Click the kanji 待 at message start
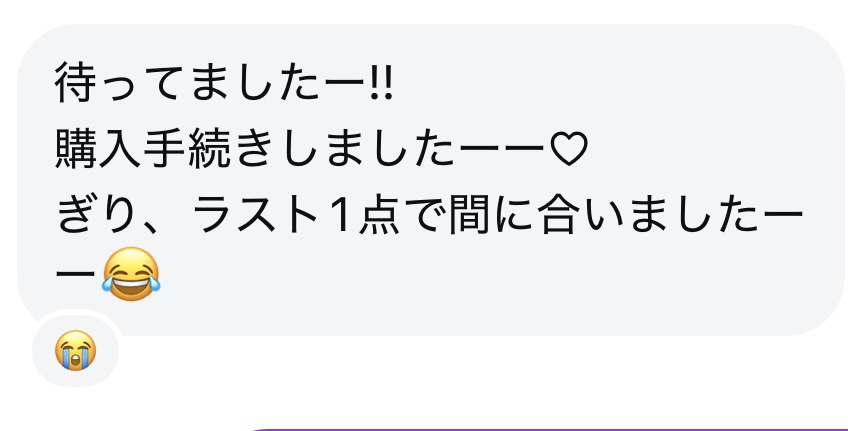The width and height of the screenshot is (848, 431). click(x=75, y=85)
